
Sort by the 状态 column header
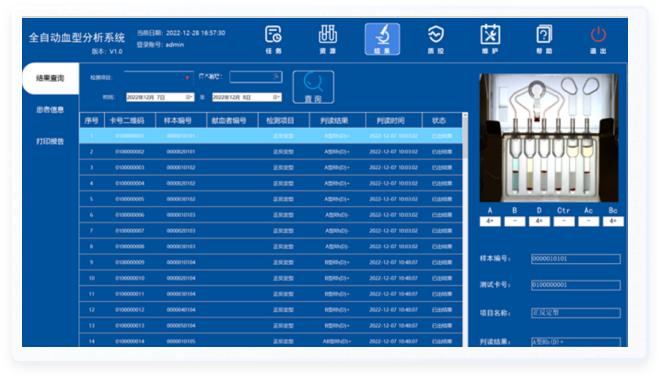442,121
